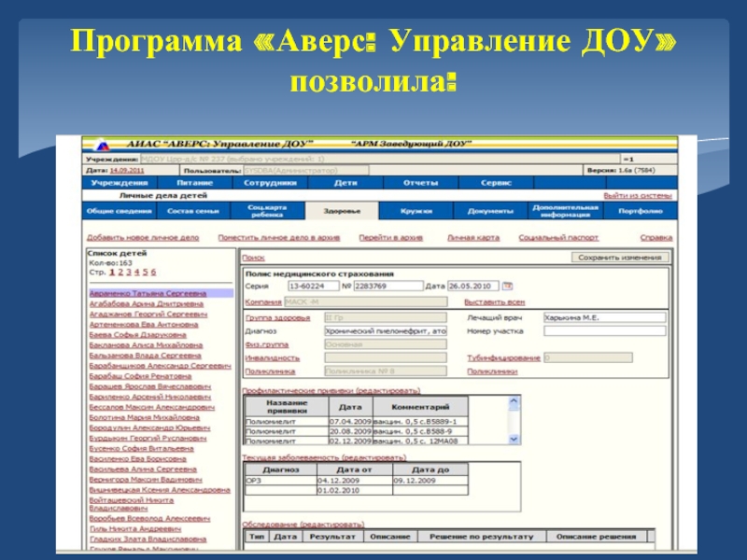Image resolution: width=747 pixels, height=560 pixels.
Task: Click the AVERS logo icon in header
Action: pos(102,145)
